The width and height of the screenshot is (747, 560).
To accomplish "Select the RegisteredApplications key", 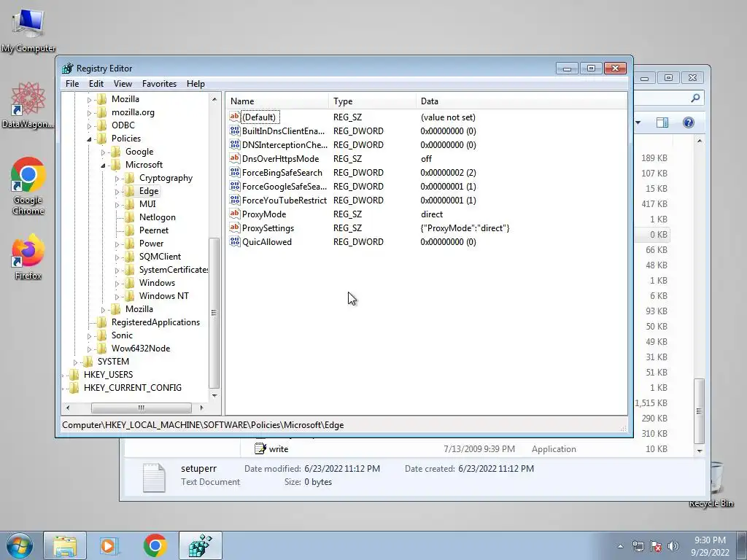I will point(155,322).
